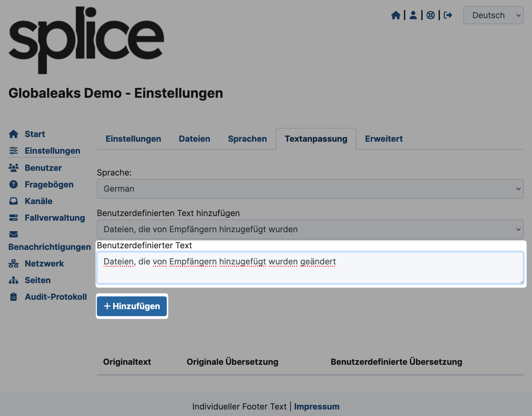Open Benachrichtigungen in sidebar menu
This screenshot has height=416, width=532.
50,247
